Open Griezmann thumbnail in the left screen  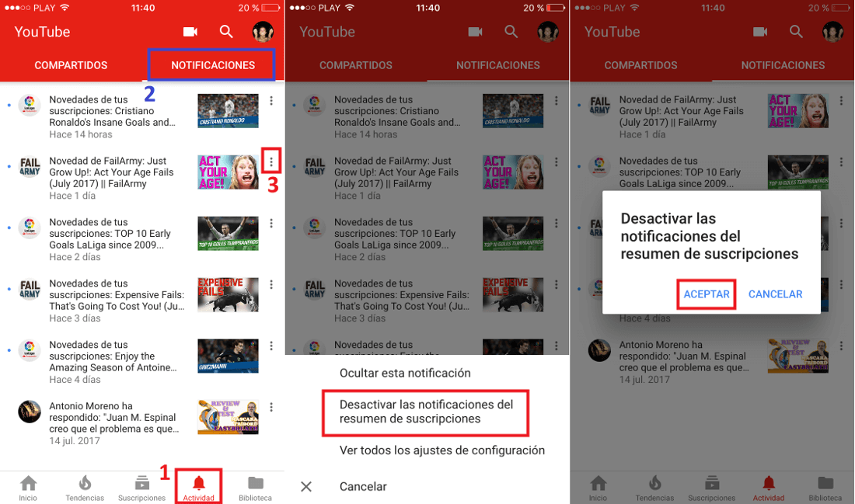click(228, 356)
